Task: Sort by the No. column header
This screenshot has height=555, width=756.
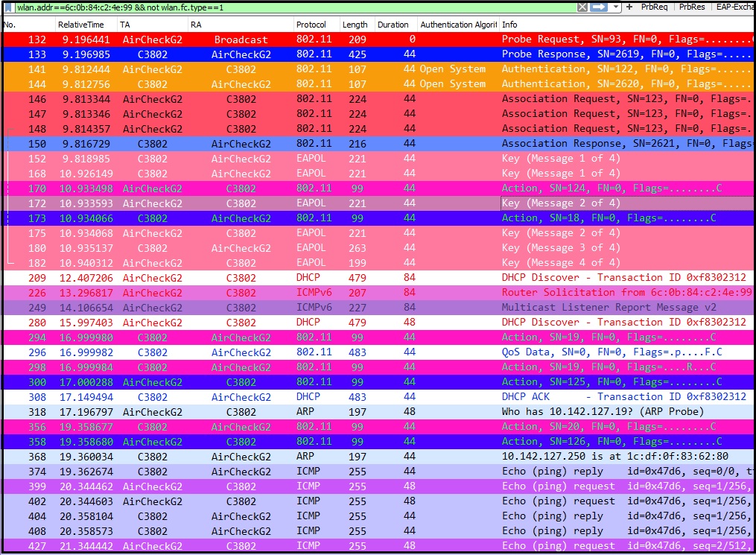Action: click(28, 25)
